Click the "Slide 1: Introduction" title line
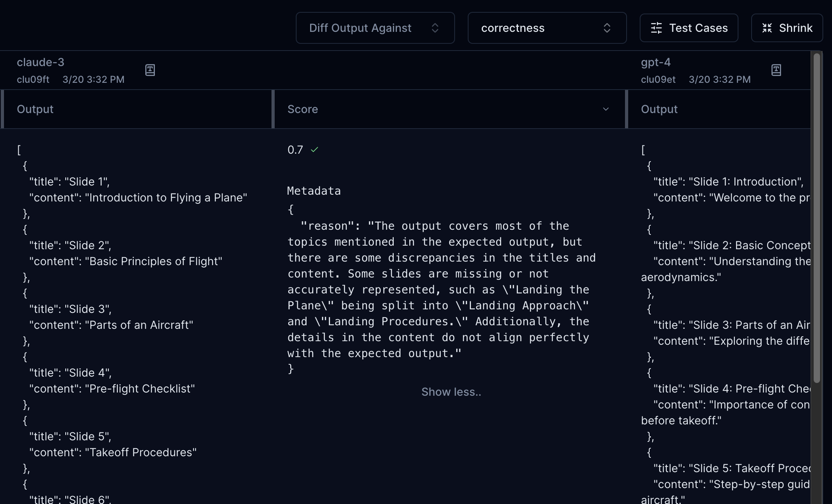This screenshot has width=832, height=504. click(x=728, y=182)
